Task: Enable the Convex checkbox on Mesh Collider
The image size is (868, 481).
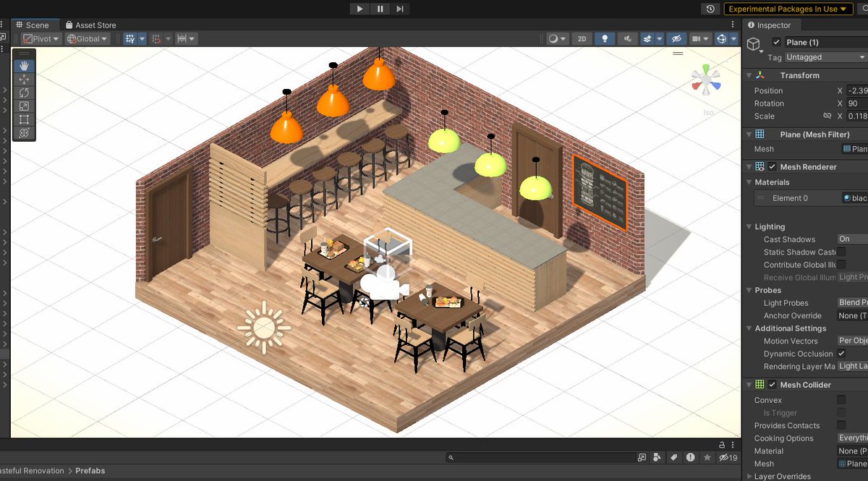Action: point(841,400)
